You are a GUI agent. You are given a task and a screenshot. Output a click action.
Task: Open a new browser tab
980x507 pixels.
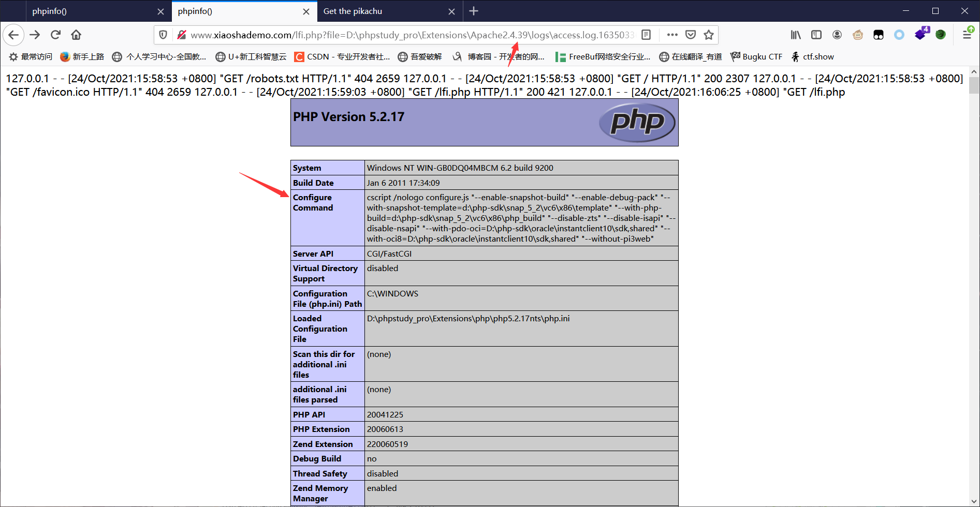coord(474,11)
